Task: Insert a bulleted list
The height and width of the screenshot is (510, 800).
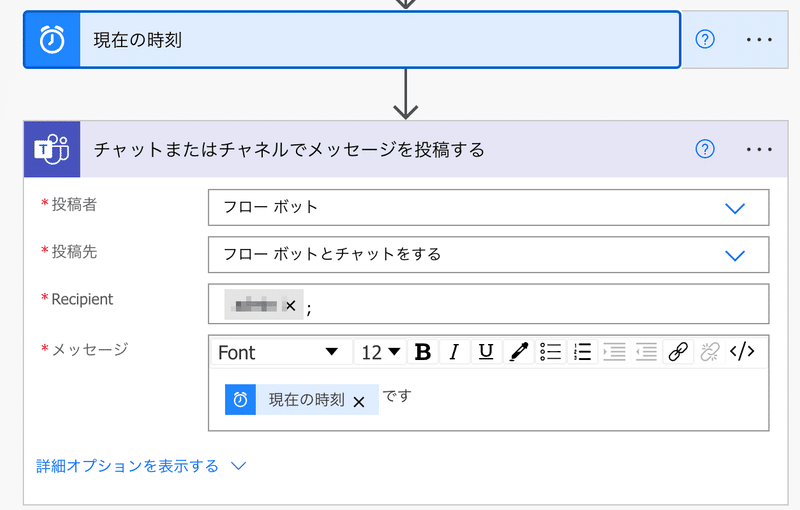Action: (550, 352)
